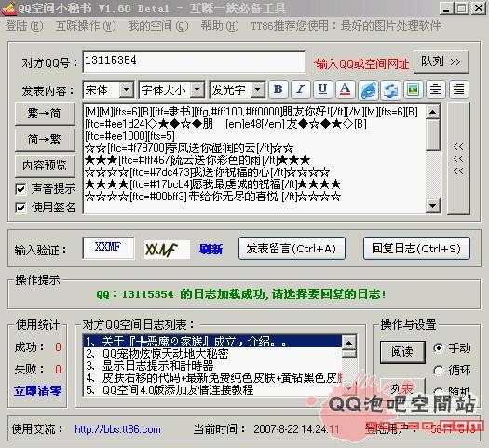Click the Underline formatting icon
This screenshot has height=448, width=489.
click(x=323, y=89)
